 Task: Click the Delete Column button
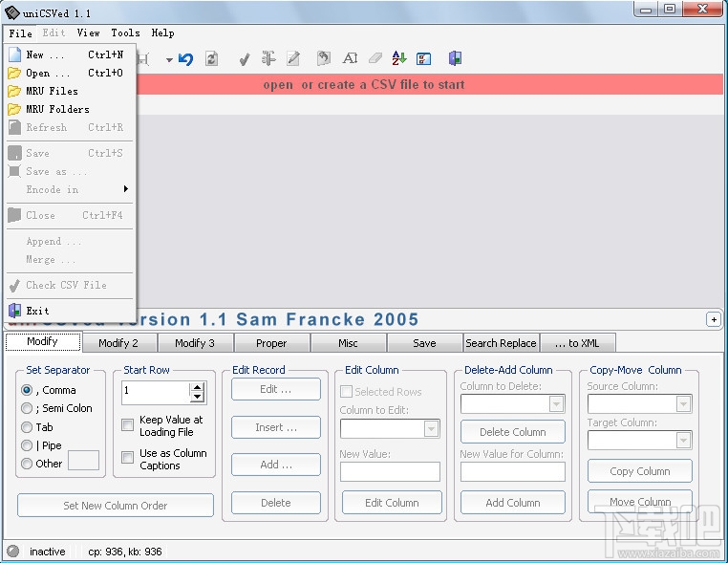(x=513, y=432)
